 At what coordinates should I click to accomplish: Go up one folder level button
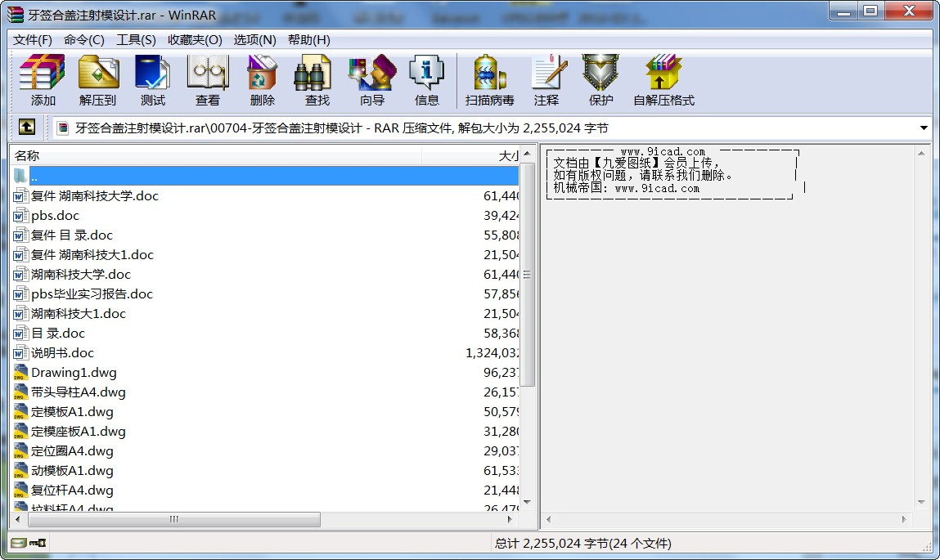[27, 128]
